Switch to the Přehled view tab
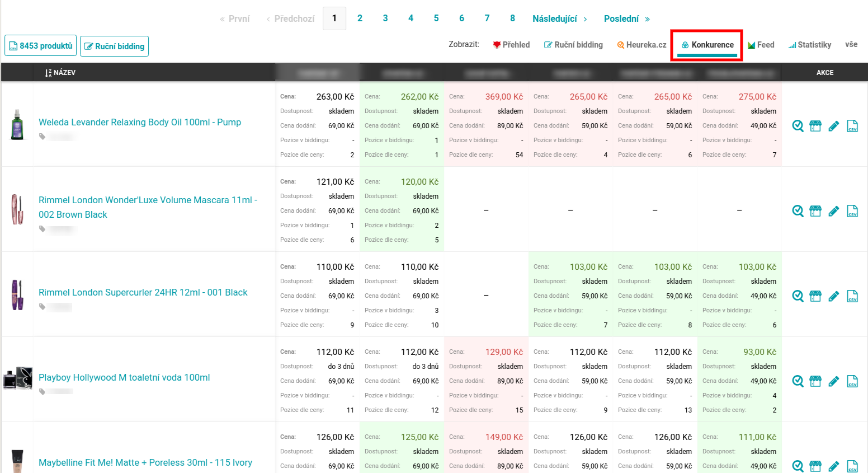 [511, 45]
